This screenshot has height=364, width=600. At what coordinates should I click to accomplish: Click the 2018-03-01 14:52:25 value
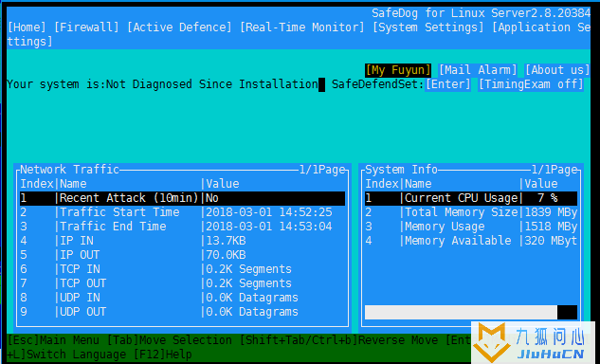[269, 212]
